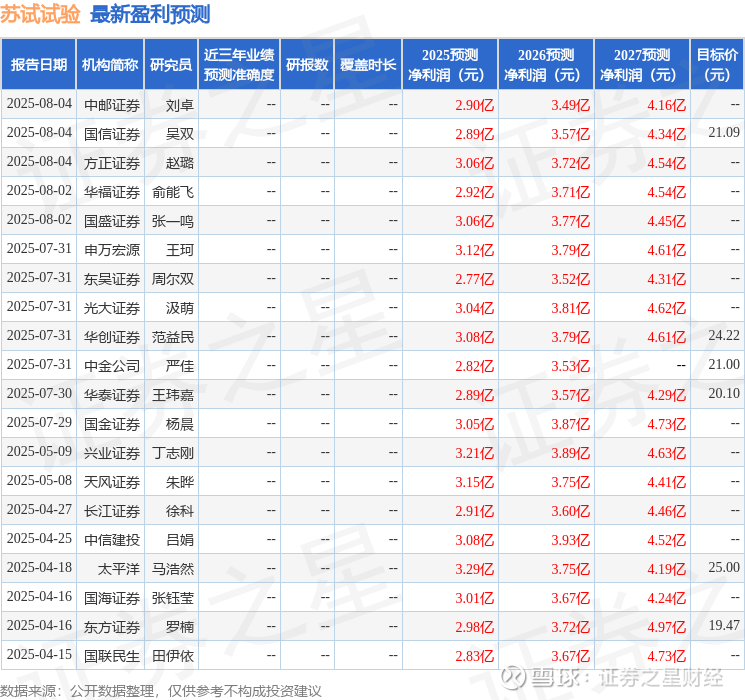
Task: Click the 国盛证券 institution cell
Action: [112, 221]
